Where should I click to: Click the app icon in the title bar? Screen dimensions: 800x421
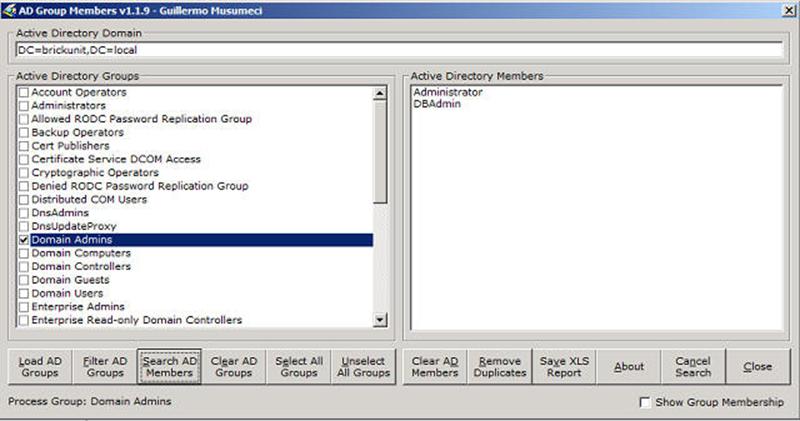coord(9,10)
